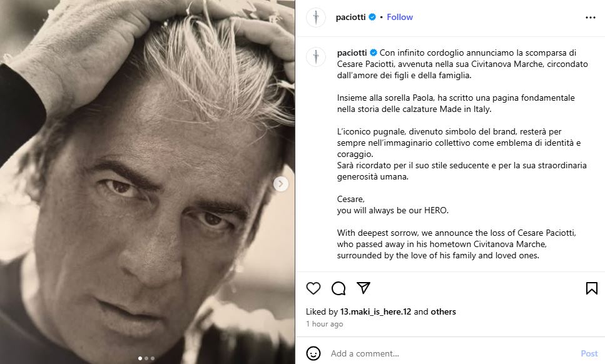Click the Add a comment field

pyautogui.click(x=452, y=353)
